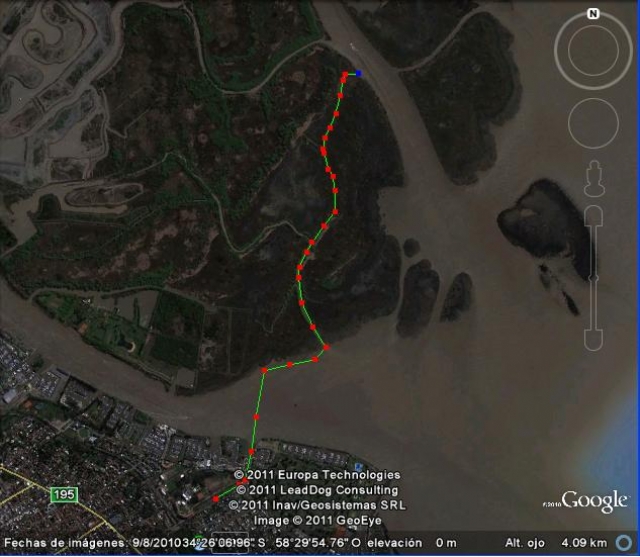Image resolution: width=640 pixels, height=557 pixels.
Task: Click the red waypoint in the river crossing
Action: coord(256,417)
